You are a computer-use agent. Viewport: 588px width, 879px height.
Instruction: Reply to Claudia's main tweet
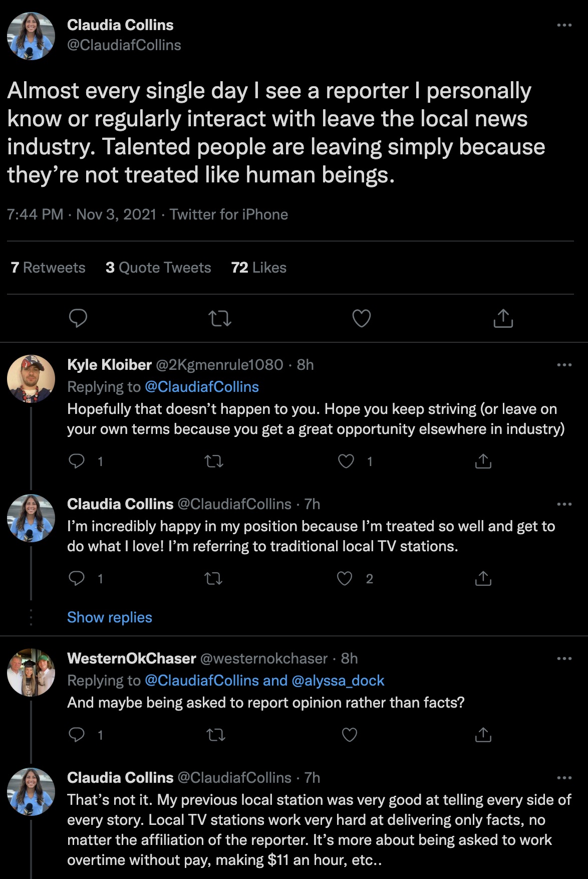pyautogui.click(x=78, y=318)
